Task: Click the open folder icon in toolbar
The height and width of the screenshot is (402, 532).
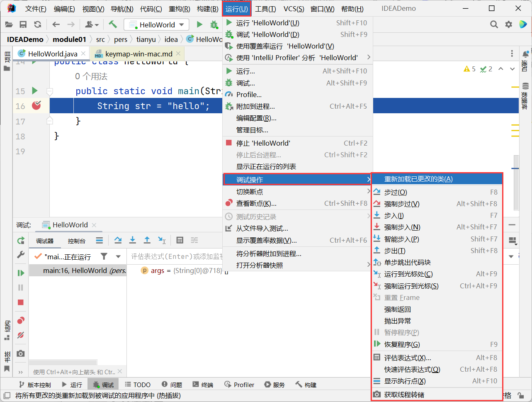Action: [x=9, y=24]
